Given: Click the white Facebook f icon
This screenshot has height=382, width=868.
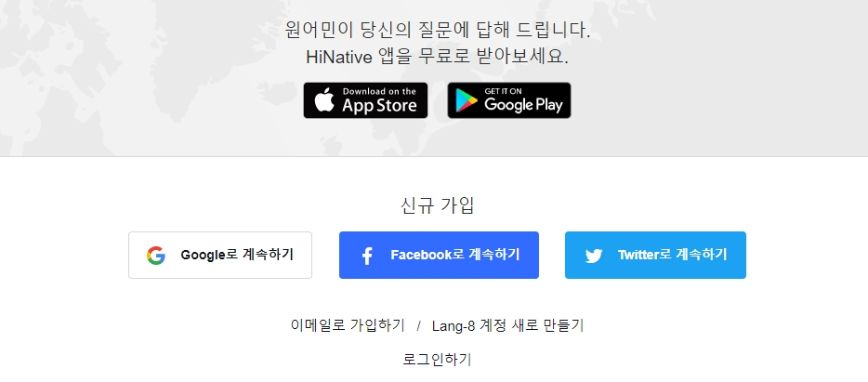Looking at the screenshot, I should (367, 256).
